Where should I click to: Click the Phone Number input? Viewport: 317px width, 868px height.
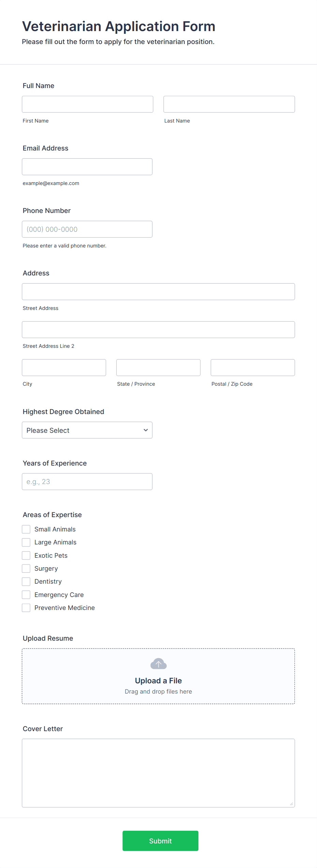pyautogui.click(x=87, y=229)
